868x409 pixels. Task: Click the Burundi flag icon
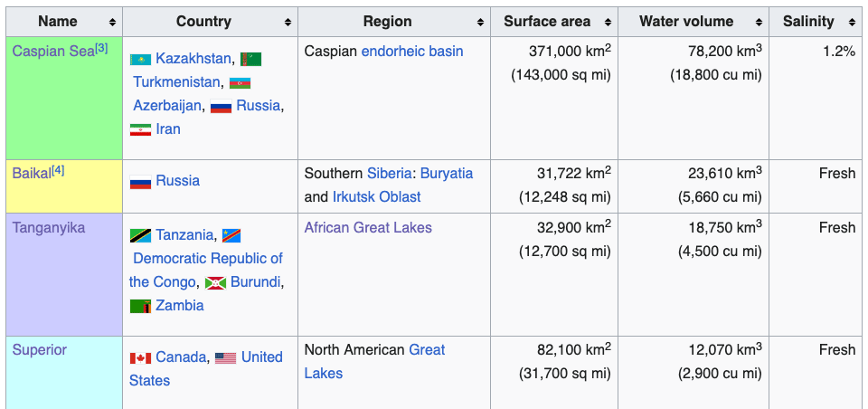[x=216, y=282]
